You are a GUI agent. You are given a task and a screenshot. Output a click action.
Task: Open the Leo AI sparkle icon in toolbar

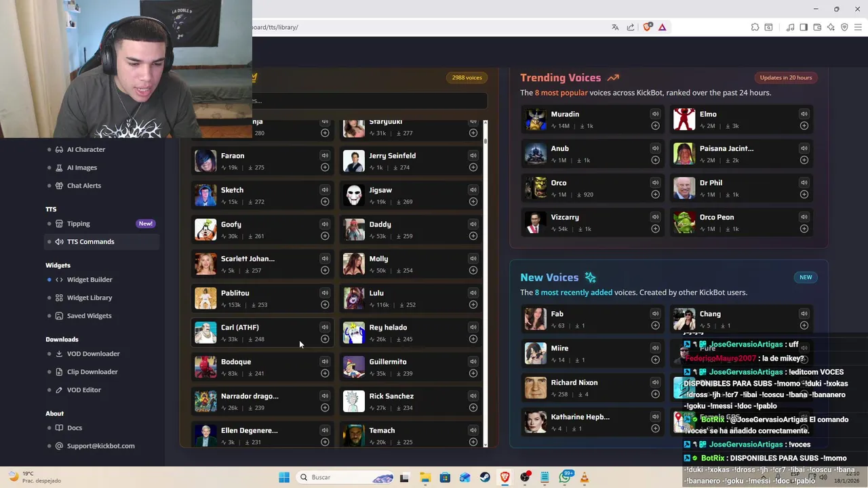(x=831, y=27)
